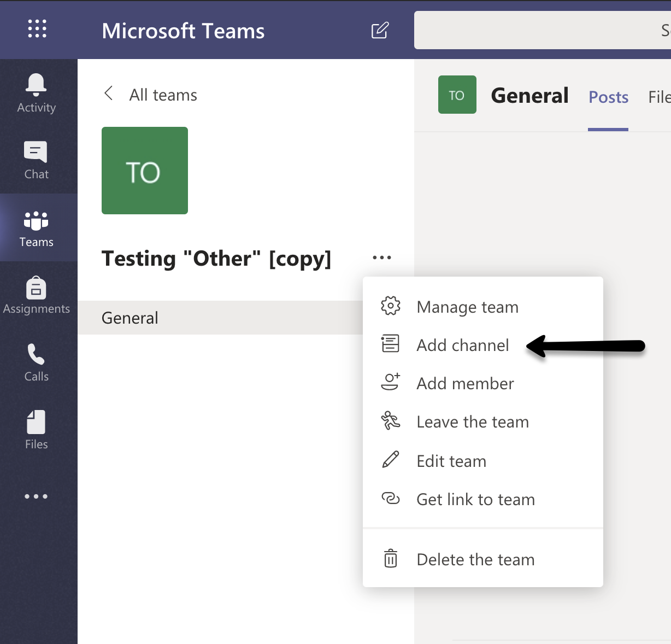This screenshot has width=671, height=644.
Task: Choose Get link to team entry
Action: pyautogui.click(x=483, y=499)
